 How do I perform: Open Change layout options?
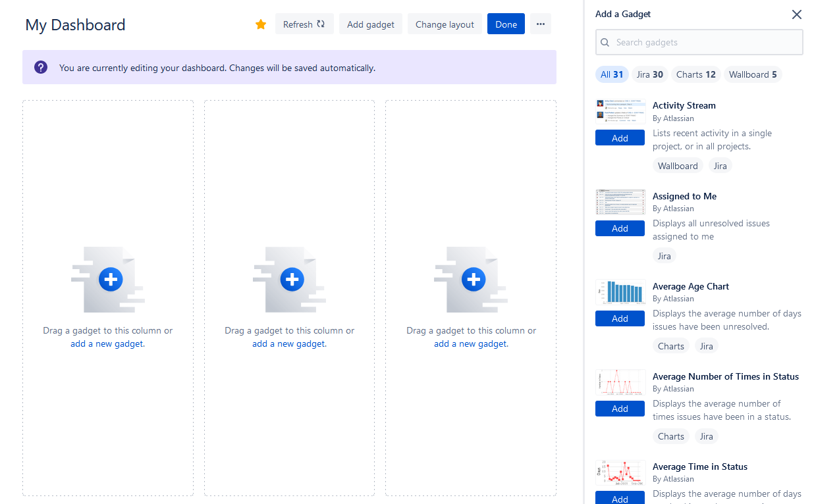445,24
